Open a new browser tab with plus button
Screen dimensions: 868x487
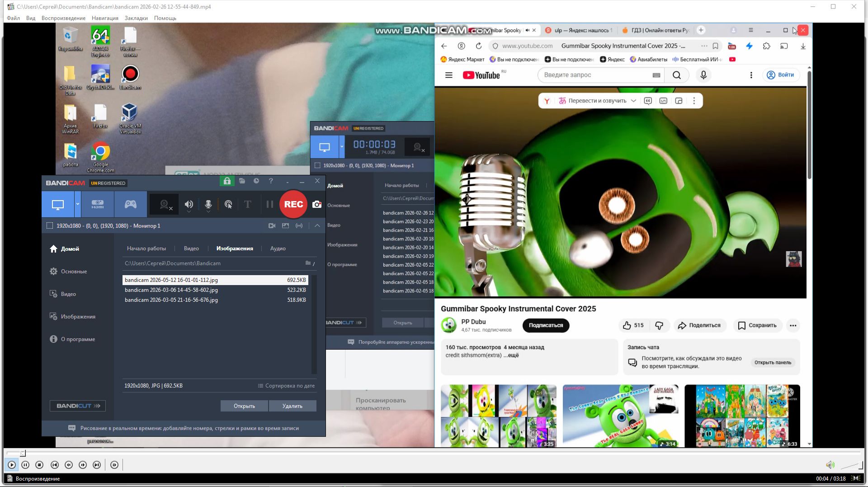coord(701,30)
